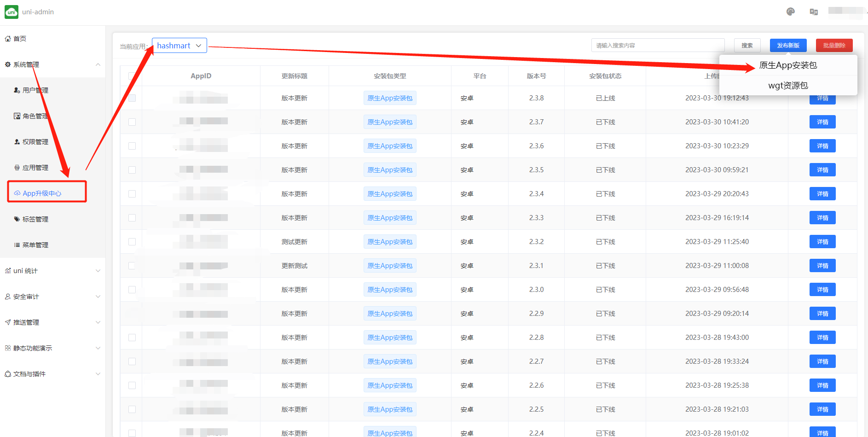
Task: Open 详情 for version 2.3.1
Action: pos(822,266)
